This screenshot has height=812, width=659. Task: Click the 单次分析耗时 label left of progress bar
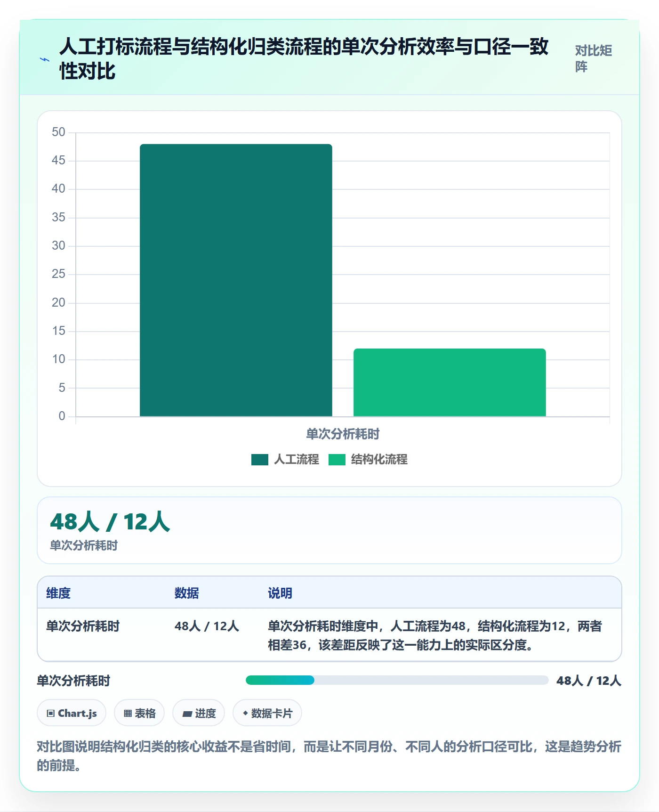73,681
